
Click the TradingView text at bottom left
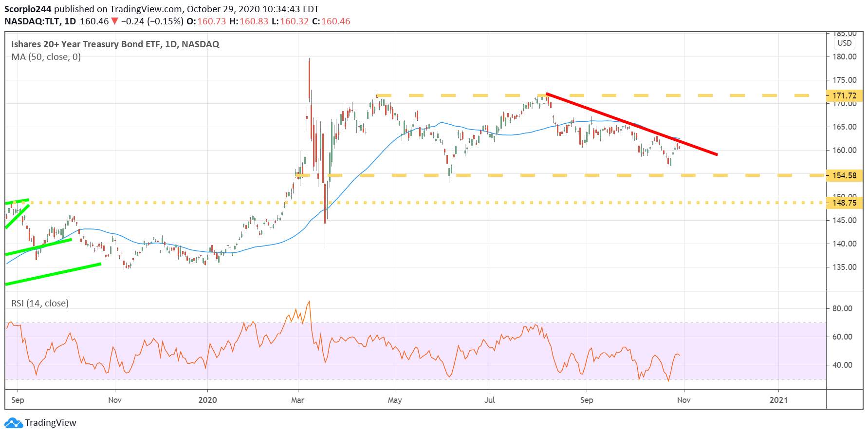tap(51, 423)
